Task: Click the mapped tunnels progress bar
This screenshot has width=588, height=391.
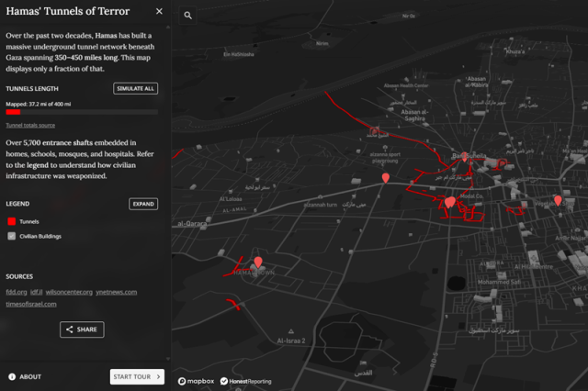Action: (82, 112)
